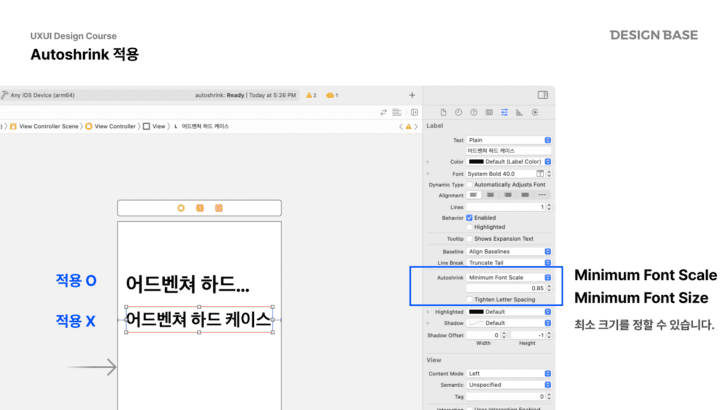Click the Font size stepper arrows
This screenshot has width=728, height=410.
[549, 174]
